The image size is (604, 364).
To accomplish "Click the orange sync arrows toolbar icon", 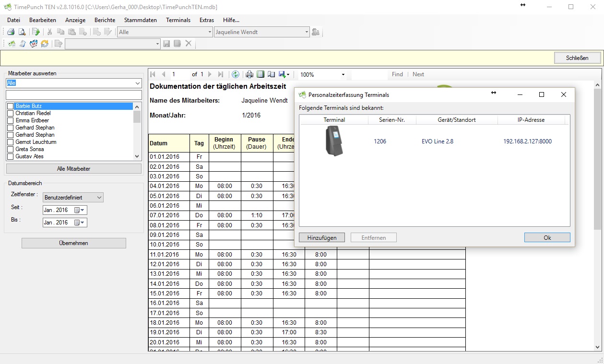I will pos(45,44).
